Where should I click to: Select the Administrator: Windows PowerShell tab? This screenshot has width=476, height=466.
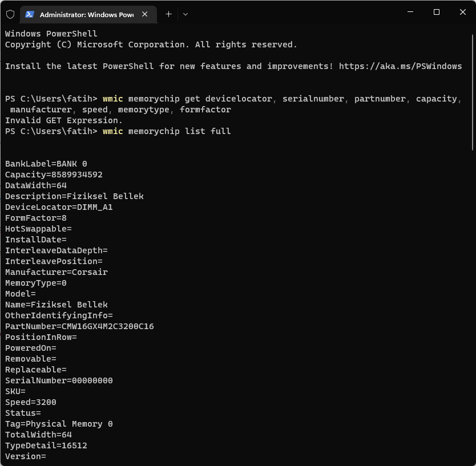pyautogui.click(x=86, y=14)
